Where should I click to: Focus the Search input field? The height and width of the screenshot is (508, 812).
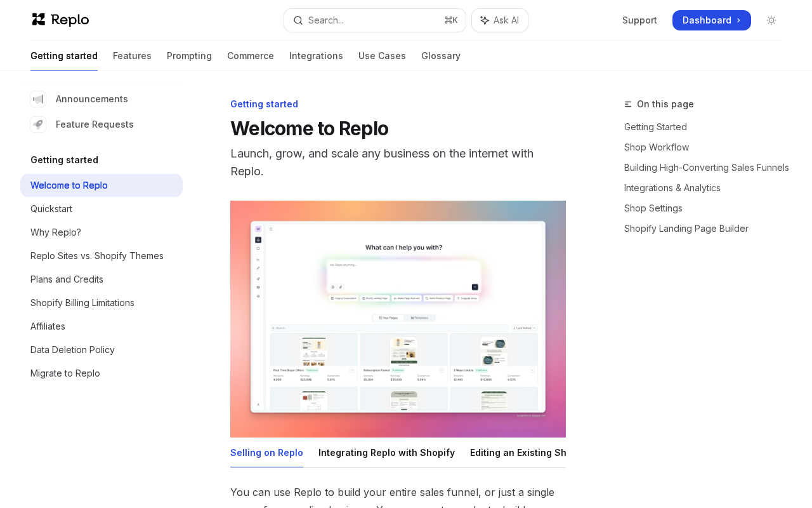375,20
